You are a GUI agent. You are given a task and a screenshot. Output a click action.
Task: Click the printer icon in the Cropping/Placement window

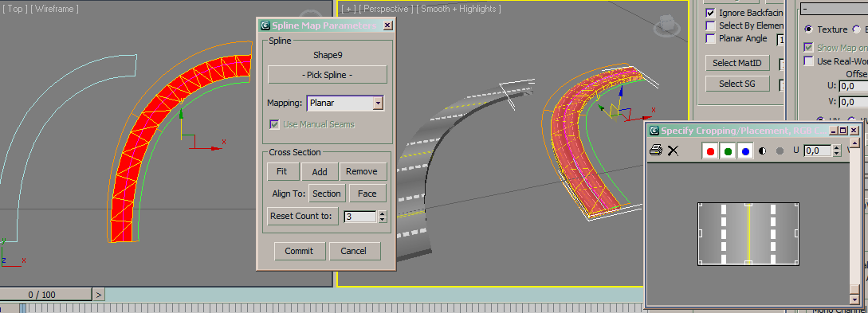click(x=655, y=151)
